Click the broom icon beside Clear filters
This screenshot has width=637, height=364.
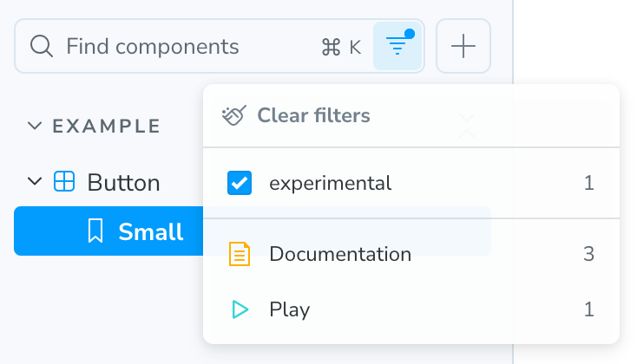click(234, 115)
